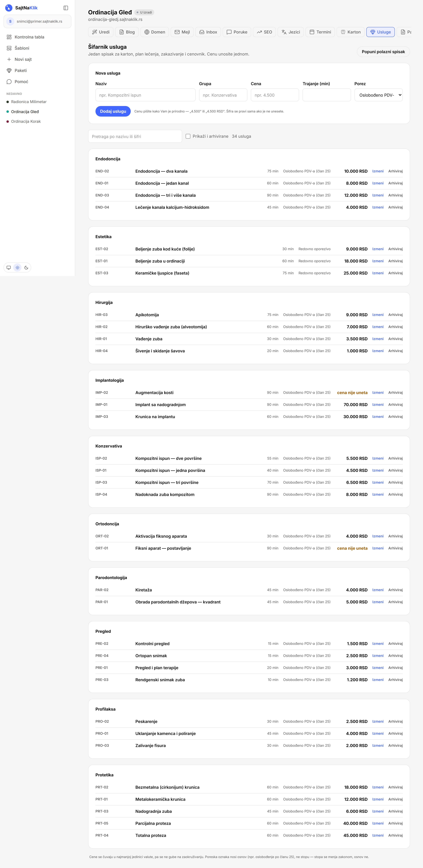The height and width of the screenshot is (868, 423).
Task: Open the Termini tab
Action: pos(320,32)
